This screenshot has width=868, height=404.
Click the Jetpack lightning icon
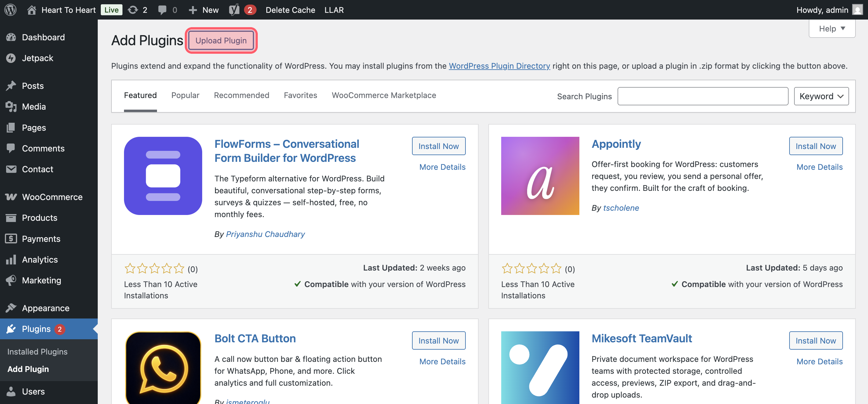click(x=11, y=58)
